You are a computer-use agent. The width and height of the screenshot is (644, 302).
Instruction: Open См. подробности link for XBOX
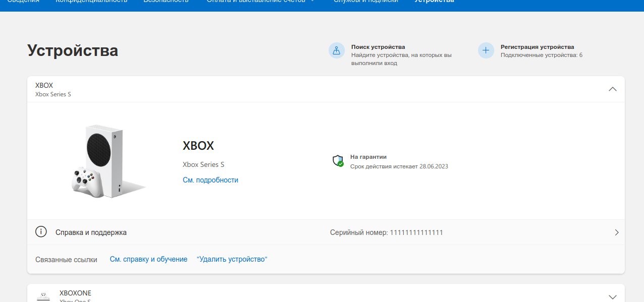coord(210,180)
